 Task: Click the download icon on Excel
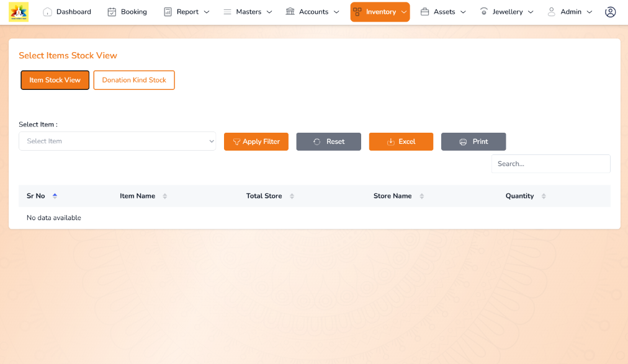[x=390, y=141]
